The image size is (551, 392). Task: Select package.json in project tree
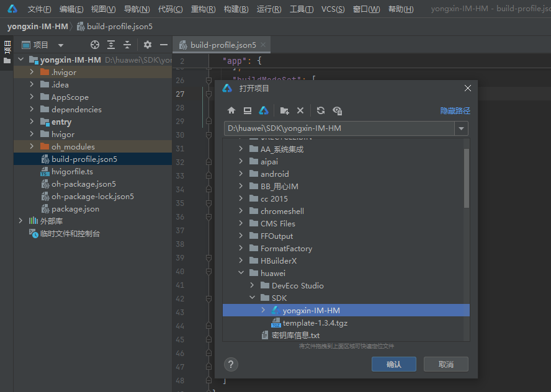click(x=75, y=209)
